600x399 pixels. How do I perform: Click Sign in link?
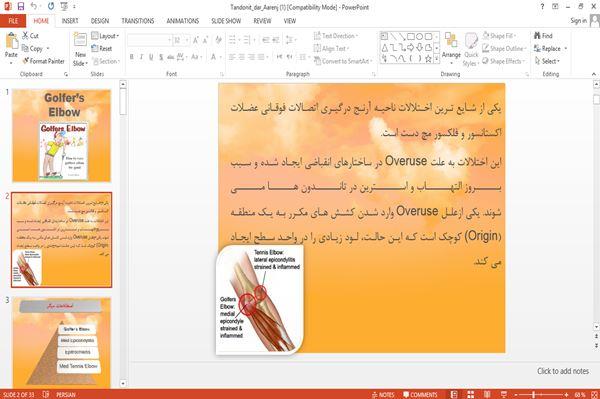pos(578,21)
